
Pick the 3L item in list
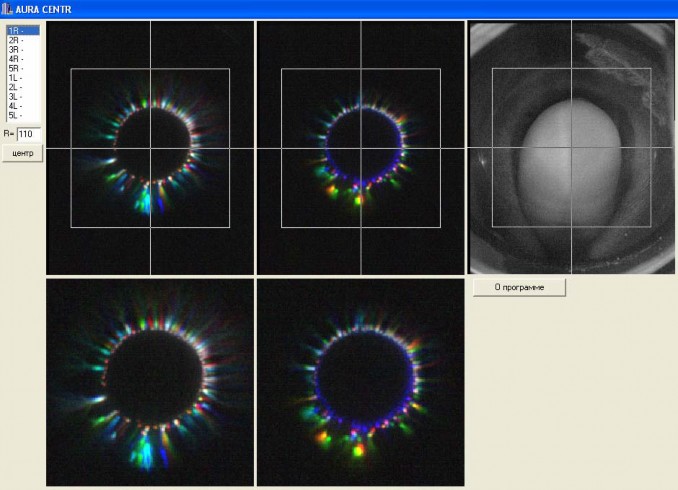21,97
